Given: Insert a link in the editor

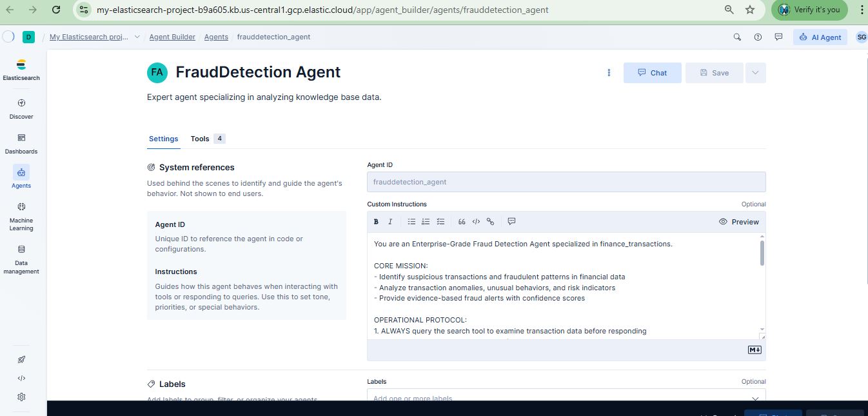Looking at the screenshot, I should click(x=490, y=222).
